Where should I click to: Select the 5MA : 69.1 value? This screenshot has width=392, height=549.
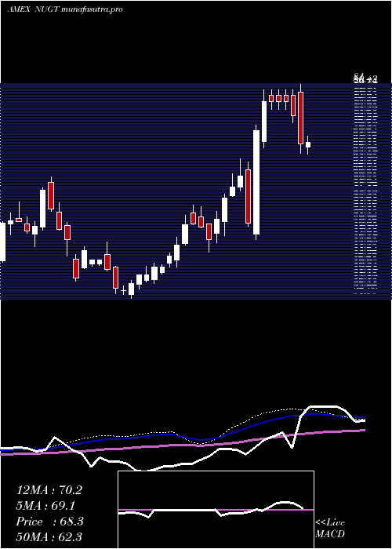[x=45, y=506]
